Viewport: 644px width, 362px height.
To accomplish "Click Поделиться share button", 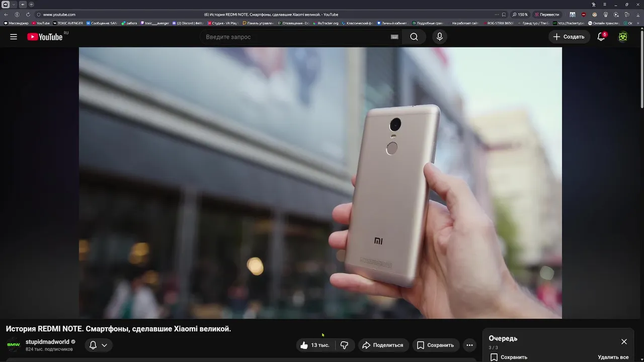I will 383,345.
